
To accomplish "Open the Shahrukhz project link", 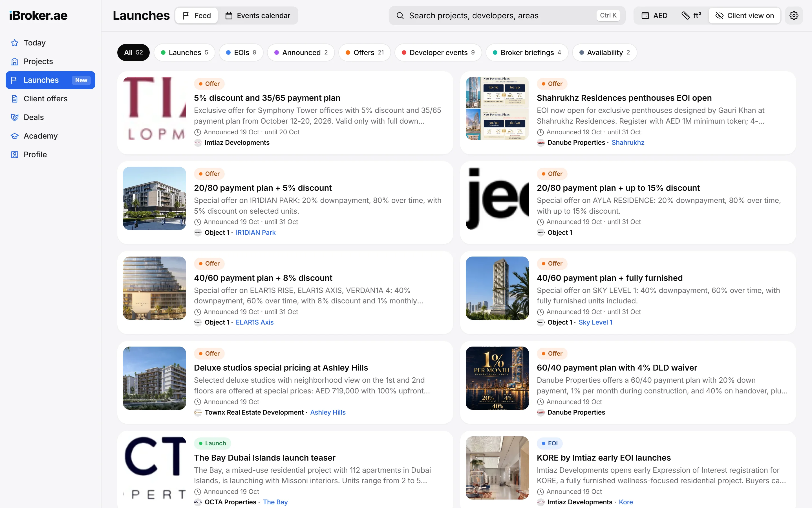I will click(628, 143).
